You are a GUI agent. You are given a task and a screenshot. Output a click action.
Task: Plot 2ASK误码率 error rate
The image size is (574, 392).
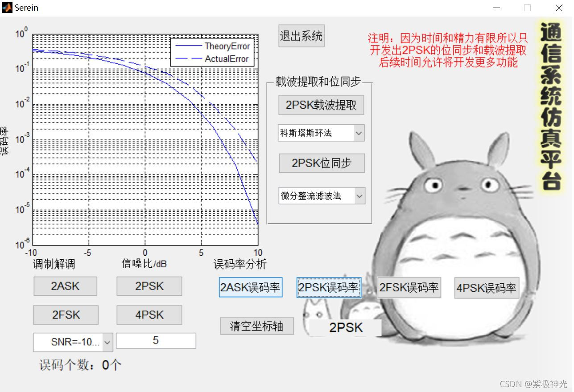[251, 287]
